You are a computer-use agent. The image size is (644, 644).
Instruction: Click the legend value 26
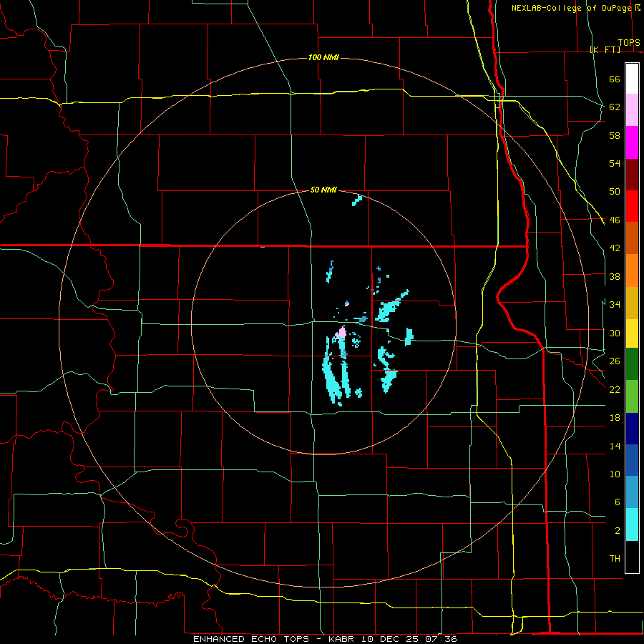615,361
